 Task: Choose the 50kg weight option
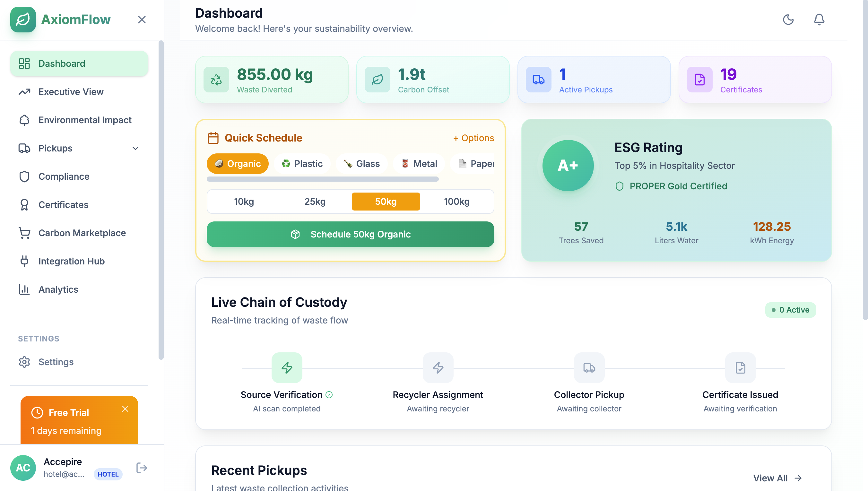coord(386,202)
